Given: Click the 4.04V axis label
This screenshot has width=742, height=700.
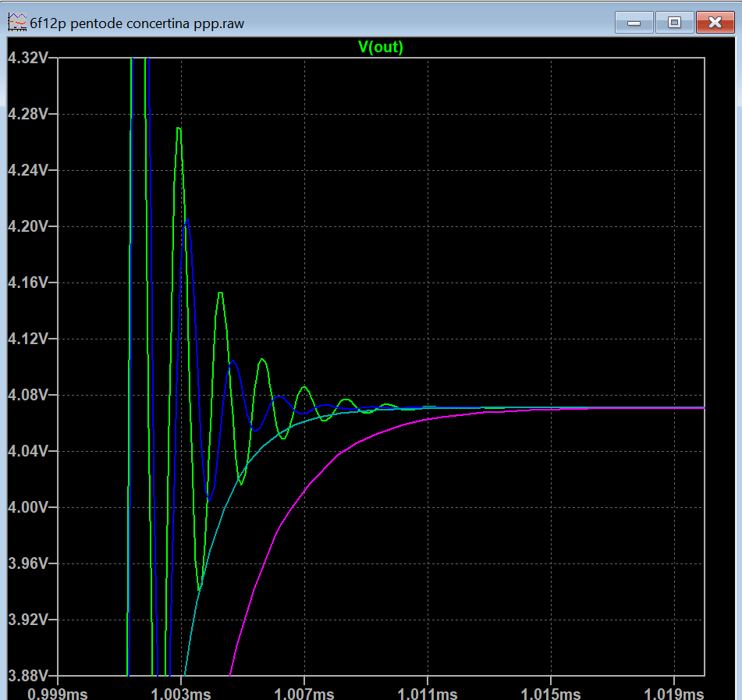Looking at the screenshot, I should [x=28, y=451].
